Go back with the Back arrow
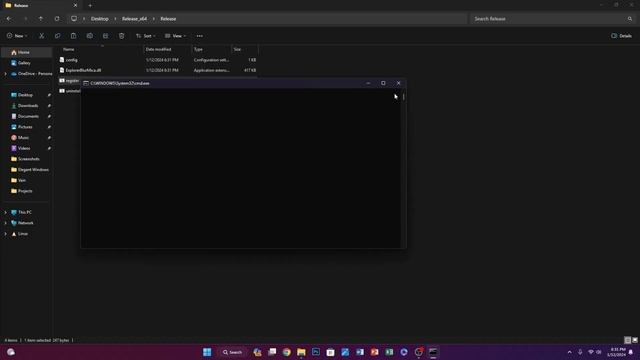Image resolution: width=640 pixels, height=360 pixels. click(9, 19)
